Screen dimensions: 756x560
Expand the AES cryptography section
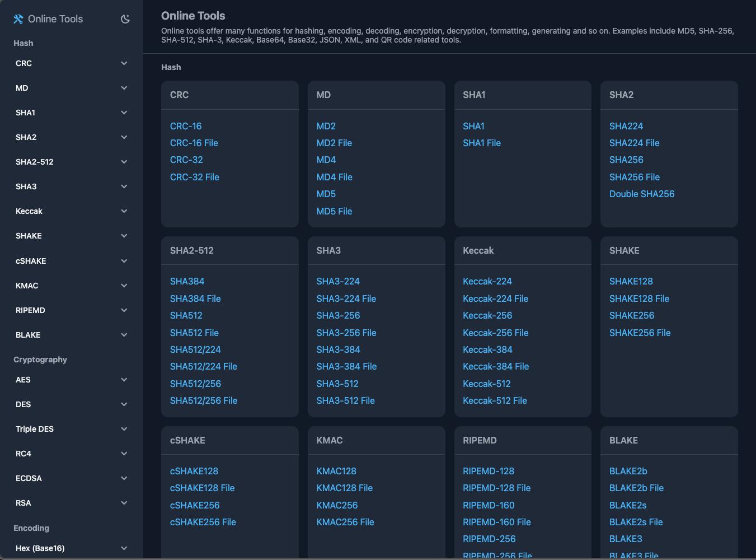coord(72,380)
